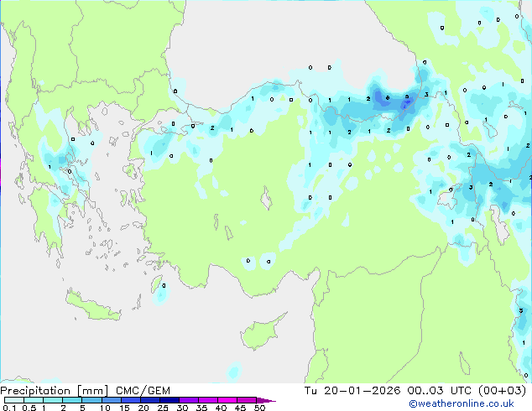Screen dimensions: 532x411
Task: Choose the legend swatch for 20–25 mm
Action: coord(150,400)
